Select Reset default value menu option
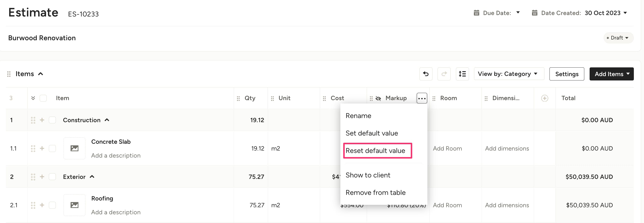The width and height of the screenshot is (644, 223). click(x=375, y=151)
